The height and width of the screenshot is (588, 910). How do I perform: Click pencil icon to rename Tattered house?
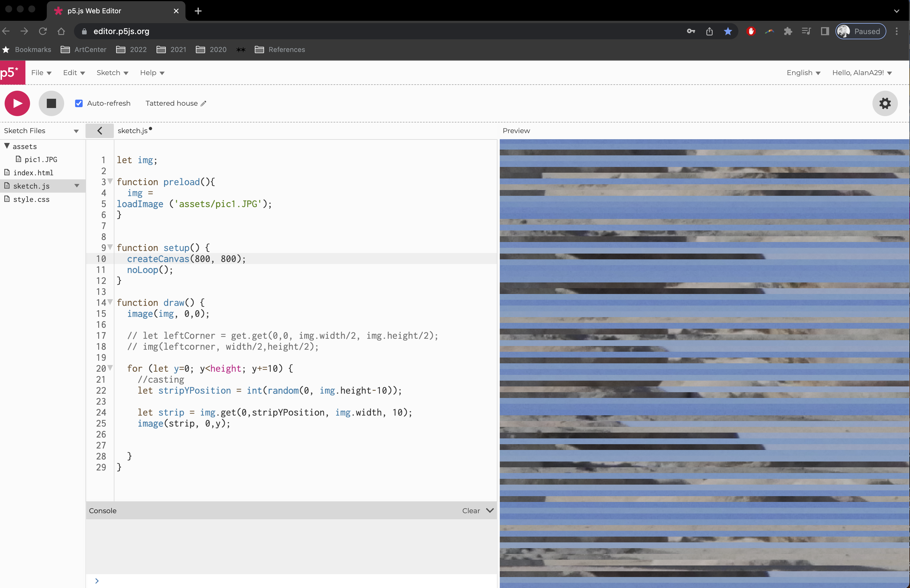[x=204, y=103]
